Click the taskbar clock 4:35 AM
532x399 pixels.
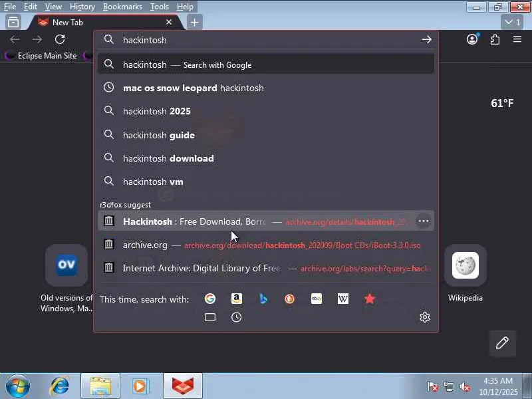[x=498, y=386]
